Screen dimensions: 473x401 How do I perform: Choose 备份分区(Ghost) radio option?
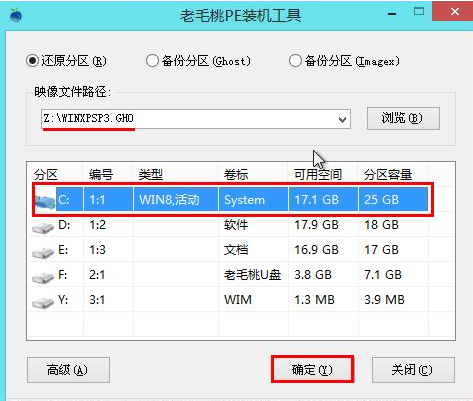click(x=152, y=61)
